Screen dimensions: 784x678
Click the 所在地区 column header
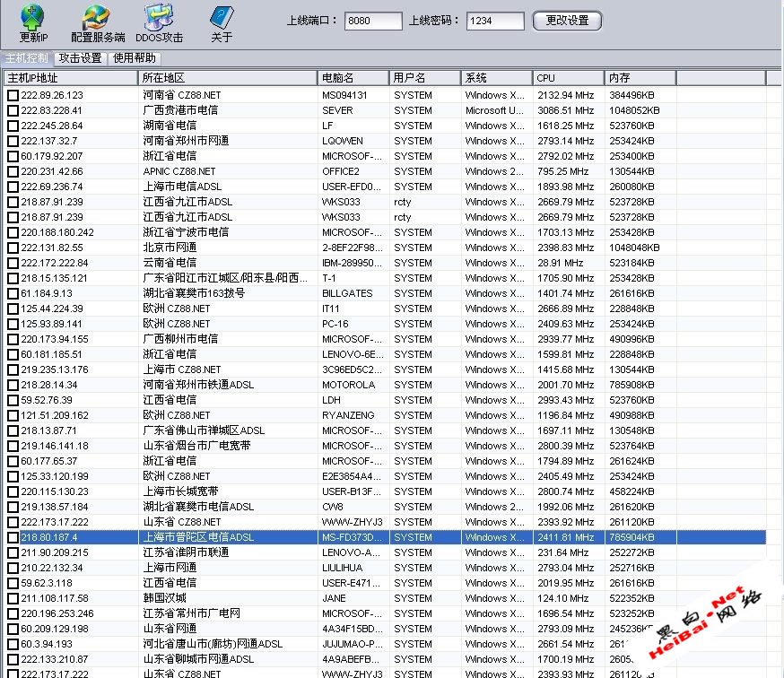coord(227,78)
